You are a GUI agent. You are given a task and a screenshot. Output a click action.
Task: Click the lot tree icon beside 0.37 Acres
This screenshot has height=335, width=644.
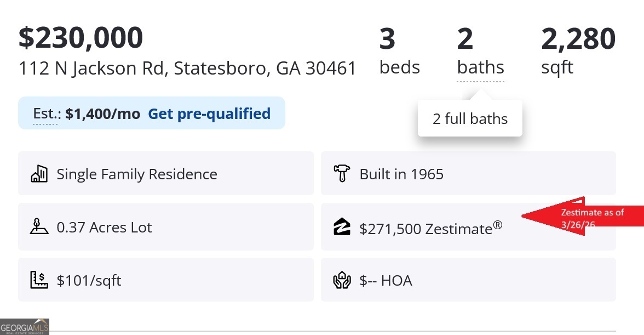click(x=39, y=227)
